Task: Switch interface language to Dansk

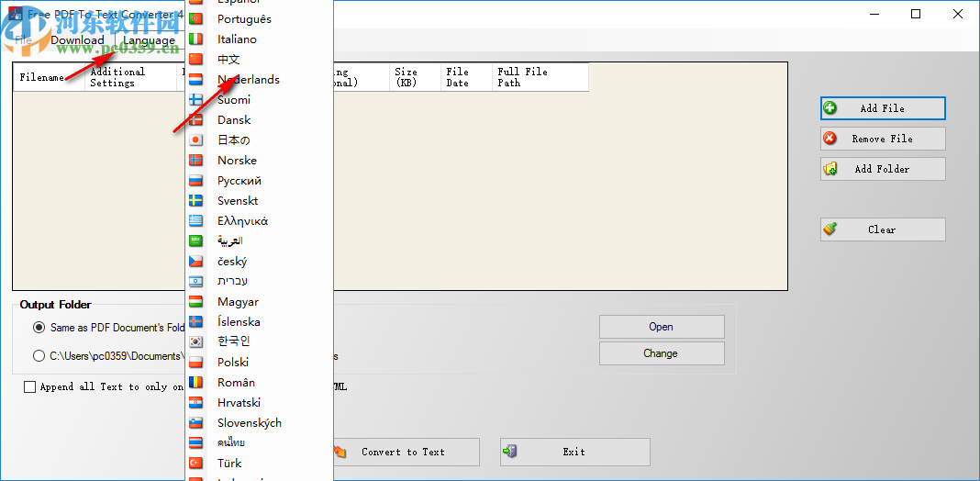Action: pos(260,120)
